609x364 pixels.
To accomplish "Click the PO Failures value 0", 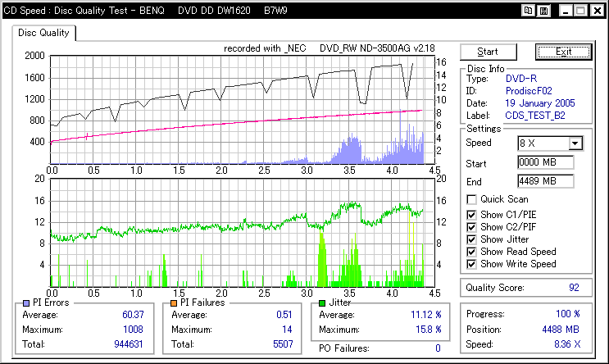I will 438,348.
